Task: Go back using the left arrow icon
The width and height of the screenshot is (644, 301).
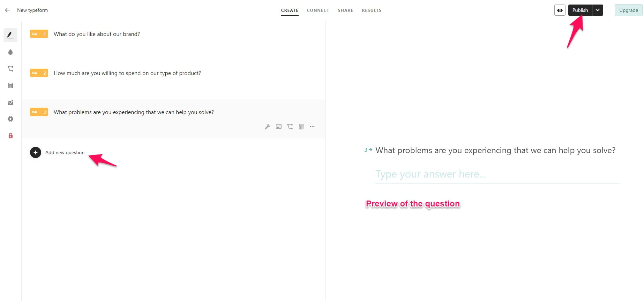Action: coord(7,10)
